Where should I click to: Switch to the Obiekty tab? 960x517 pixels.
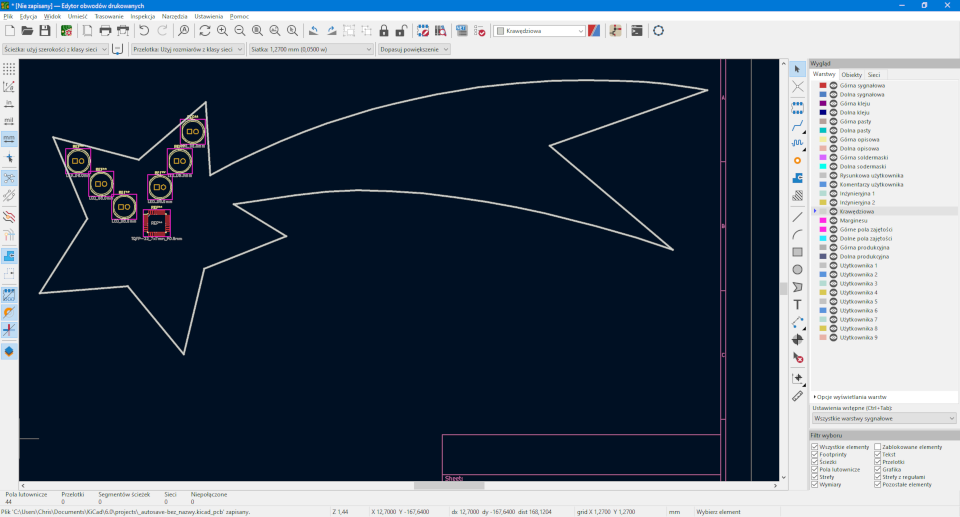point(852,75)
